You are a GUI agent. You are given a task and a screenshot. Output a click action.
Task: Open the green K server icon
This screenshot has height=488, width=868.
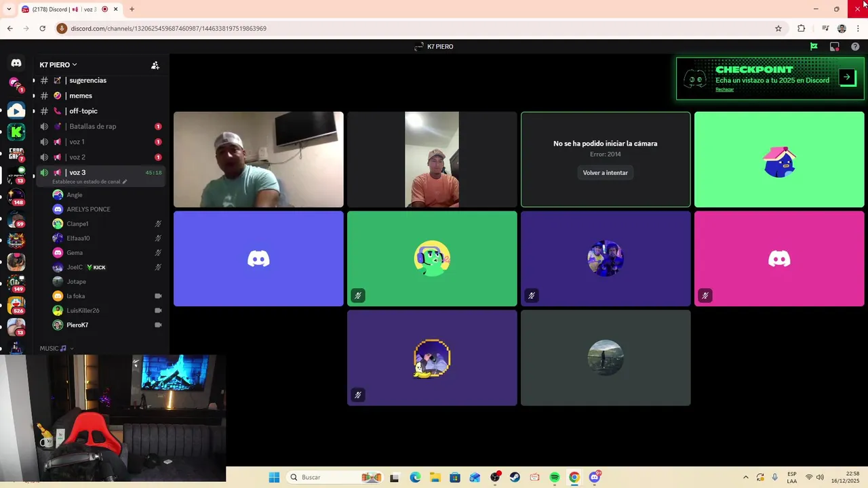pos(16,131)
